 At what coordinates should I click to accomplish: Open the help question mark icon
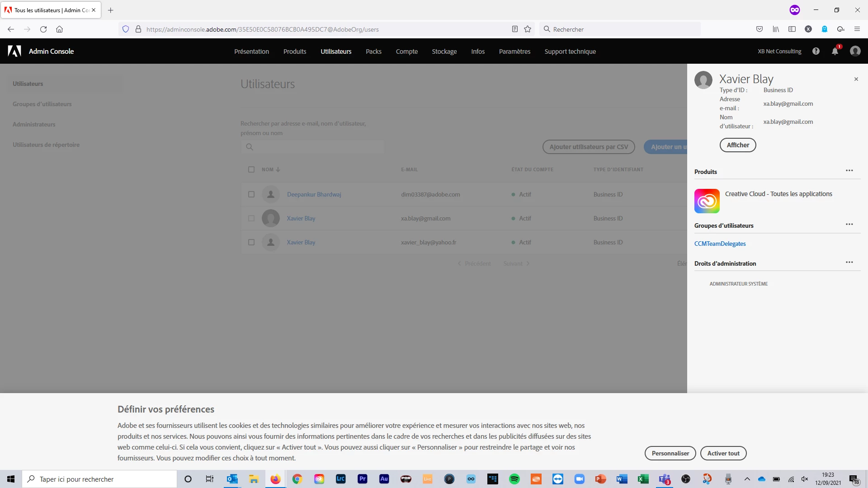tap(816, 52)
